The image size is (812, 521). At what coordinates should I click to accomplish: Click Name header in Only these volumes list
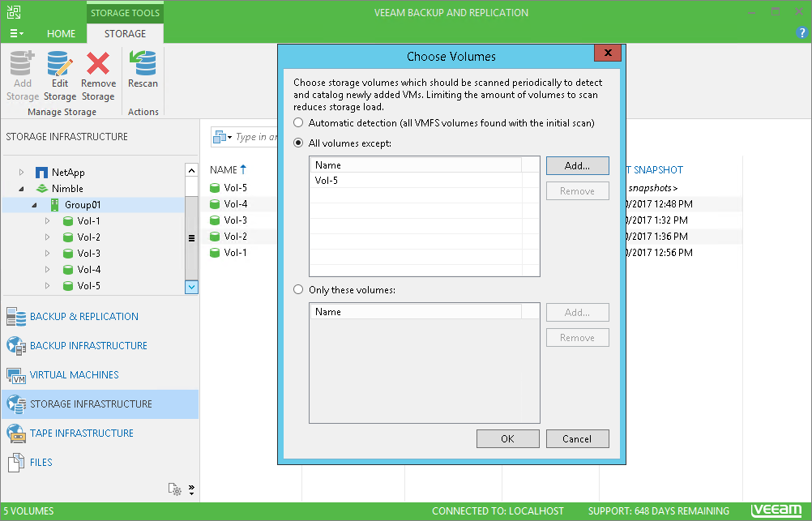coord(417,312)
